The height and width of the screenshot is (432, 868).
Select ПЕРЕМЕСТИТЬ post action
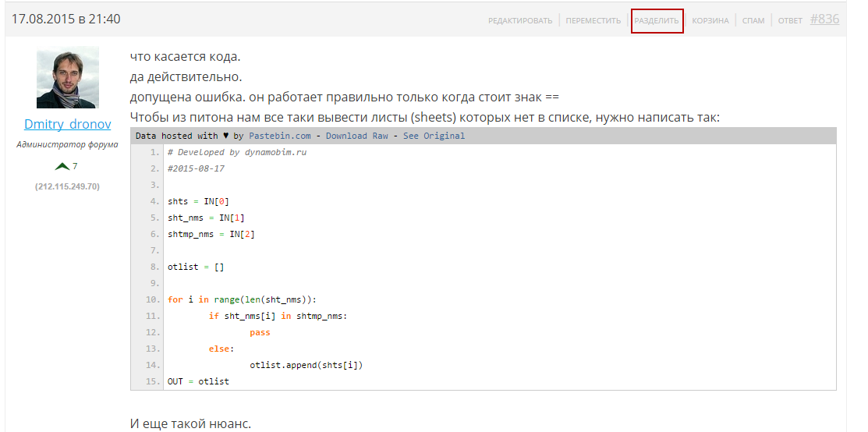point(593,21)
